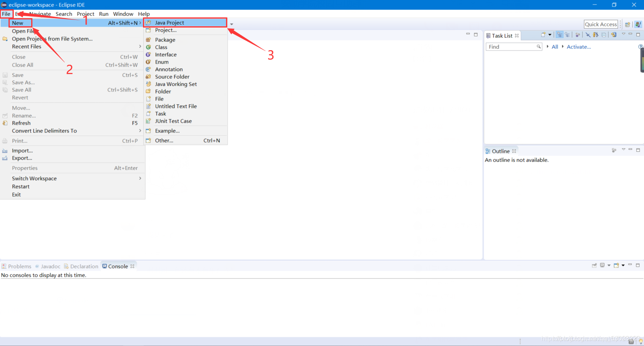Minimize the Task List panel
The width and height of the screenshot is (644, 346).
point(630,34)
